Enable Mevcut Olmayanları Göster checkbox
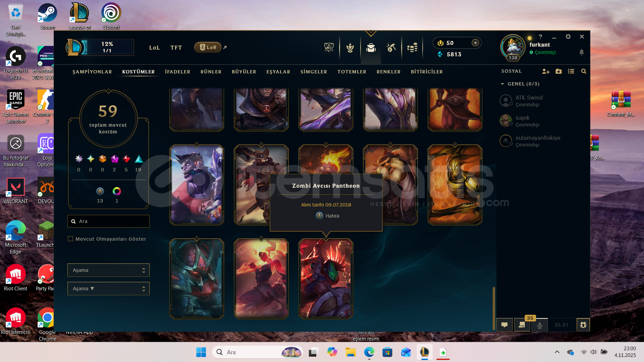This screenshot has width=644, height=362. click(70, 239)
